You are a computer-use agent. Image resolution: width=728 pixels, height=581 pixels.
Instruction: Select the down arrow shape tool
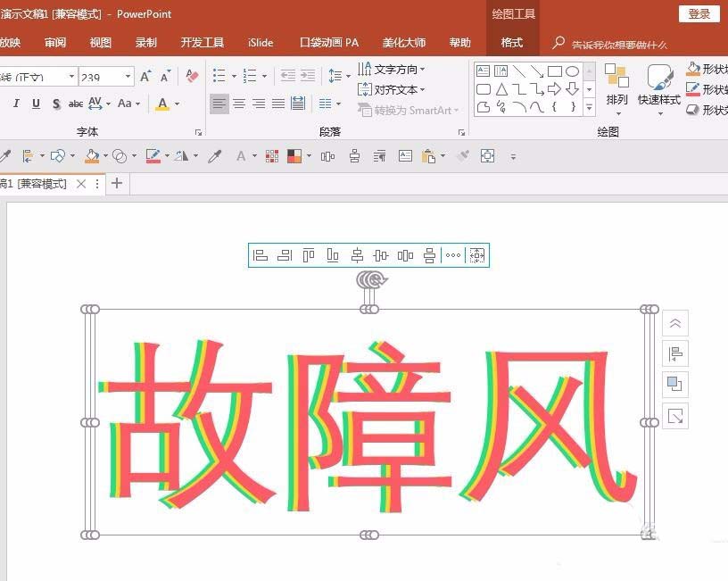573,89
